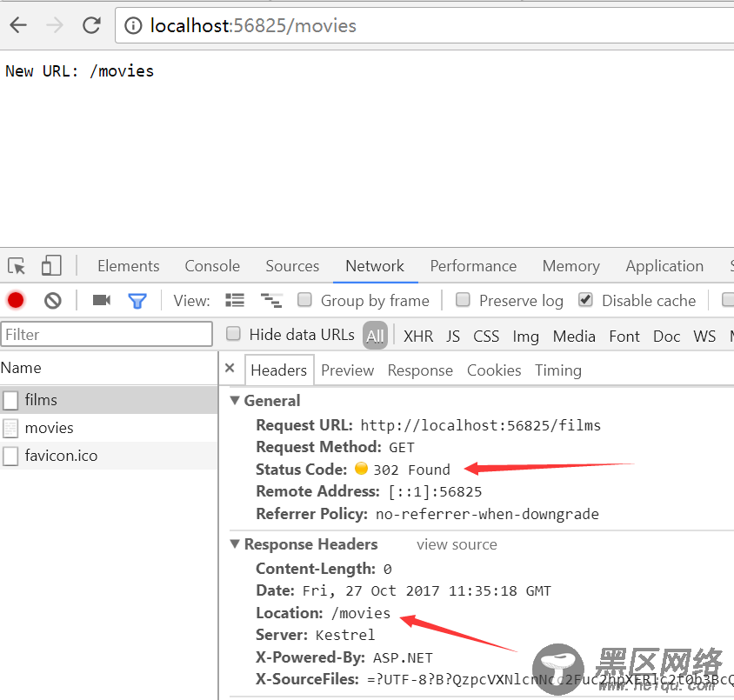
Task: Click the Remote Address value [::1]:56825
Action: [435, 492]
